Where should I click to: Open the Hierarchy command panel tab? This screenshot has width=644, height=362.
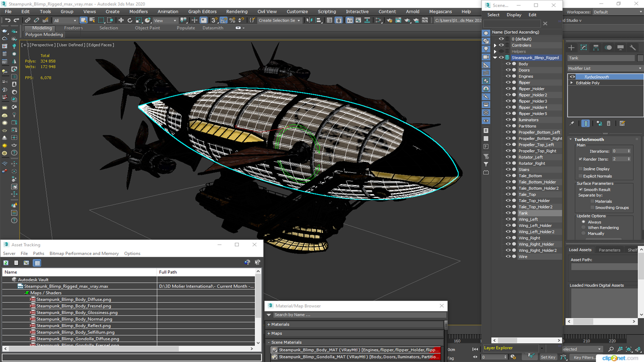[596, 48]
